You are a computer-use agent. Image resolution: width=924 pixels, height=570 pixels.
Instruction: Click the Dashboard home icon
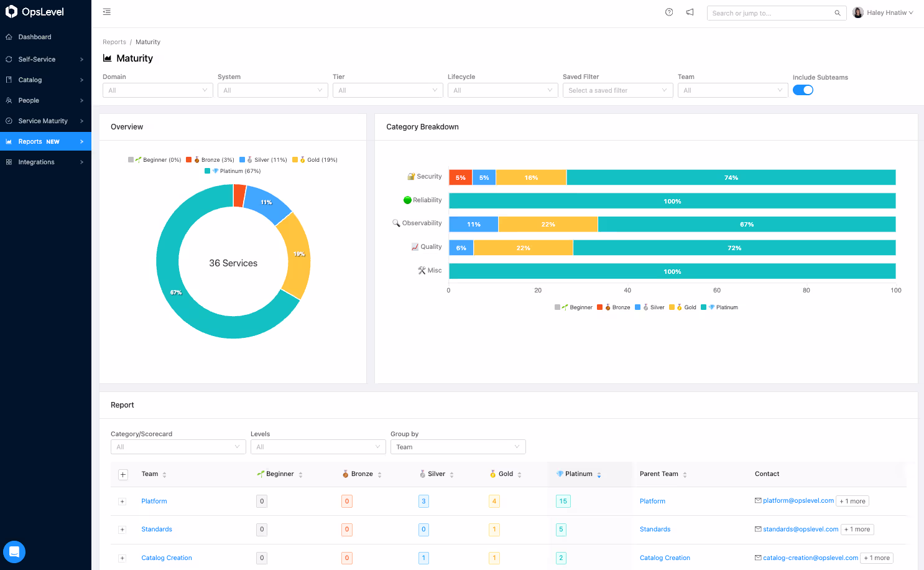(x=9, y=37)
